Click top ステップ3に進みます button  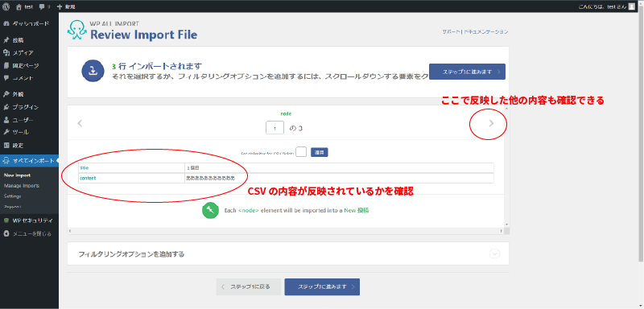coord(467,72)
